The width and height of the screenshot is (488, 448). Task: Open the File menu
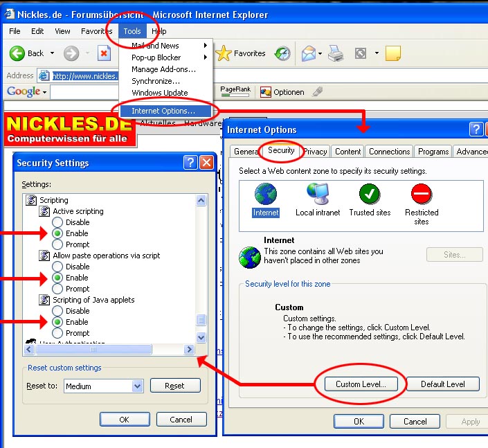(15, 31)
